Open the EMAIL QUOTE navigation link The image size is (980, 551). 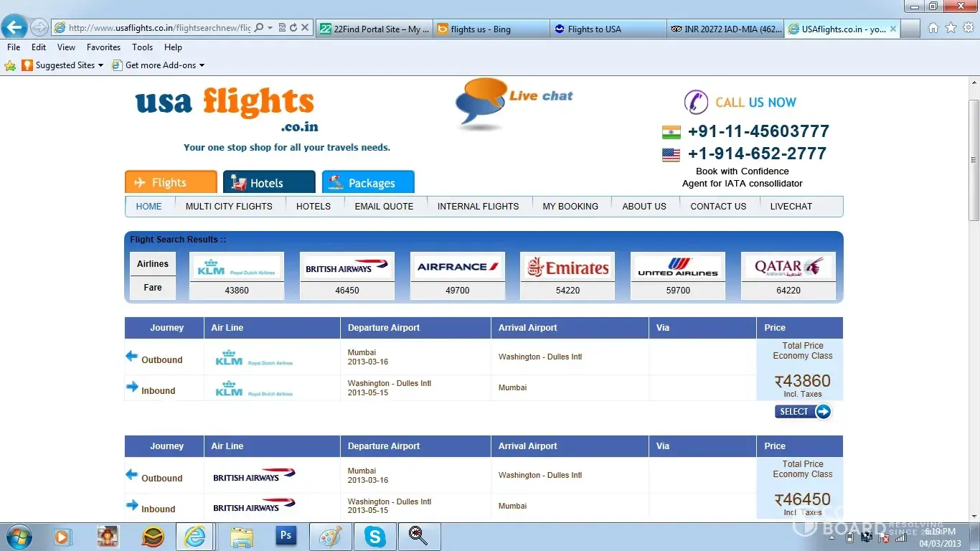384,206
